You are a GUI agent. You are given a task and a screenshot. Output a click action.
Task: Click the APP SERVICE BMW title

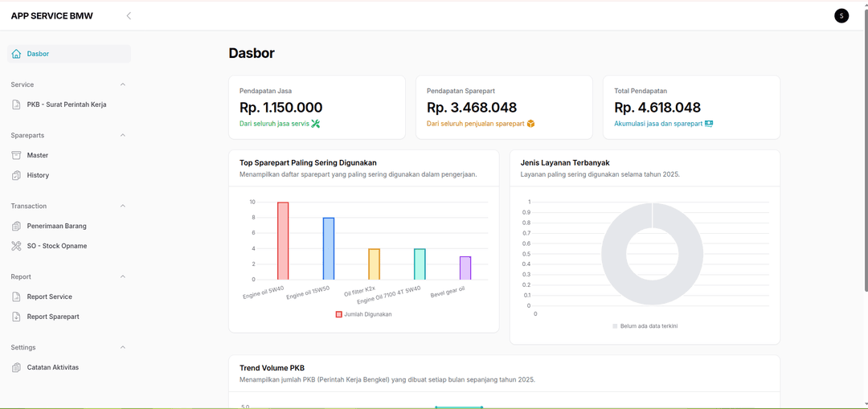(x=52, y=16)
